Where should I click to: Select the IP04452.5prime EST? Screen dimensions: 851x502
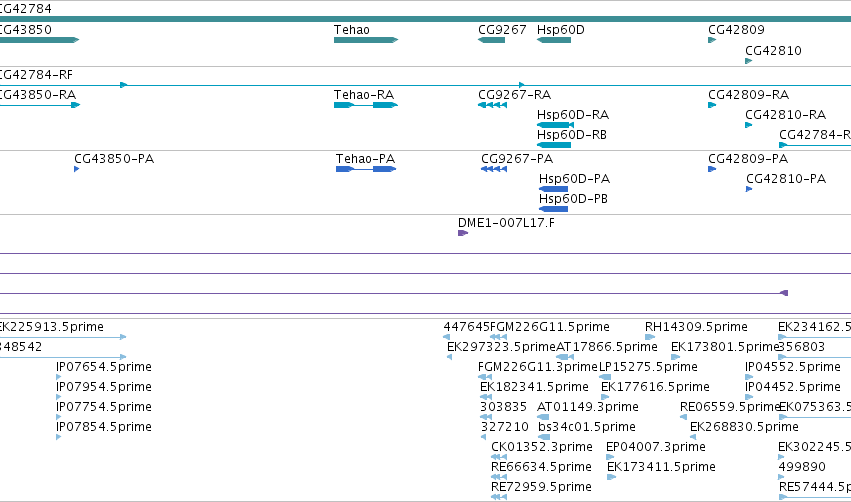[x=749, y=397]
